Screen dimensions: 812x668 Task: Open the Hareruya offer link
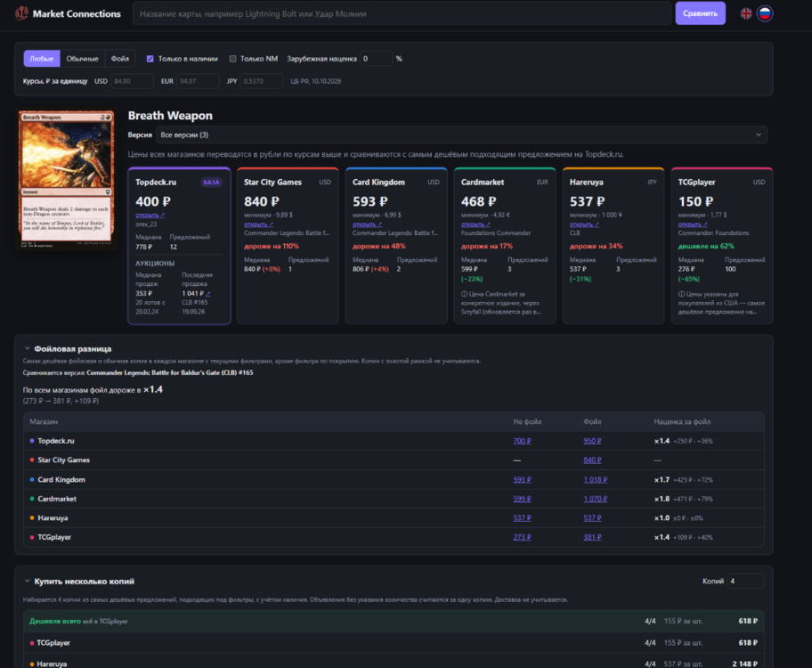point(584,224)
